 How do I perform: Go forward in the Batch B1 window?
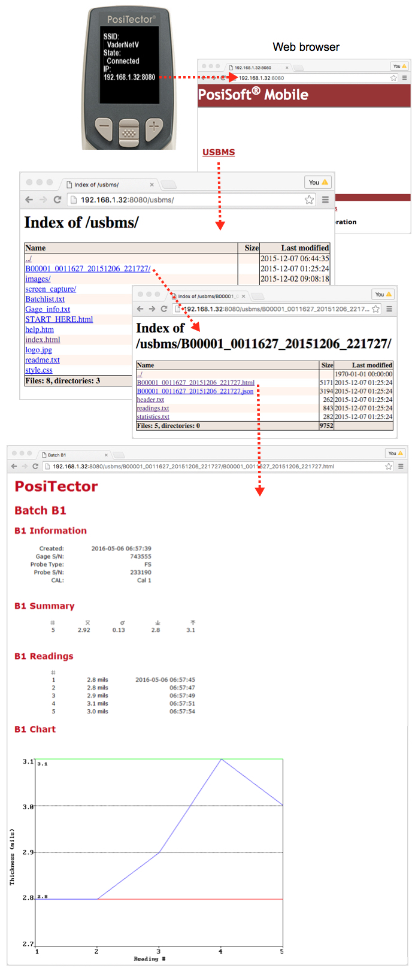click(x=25, y=466)
